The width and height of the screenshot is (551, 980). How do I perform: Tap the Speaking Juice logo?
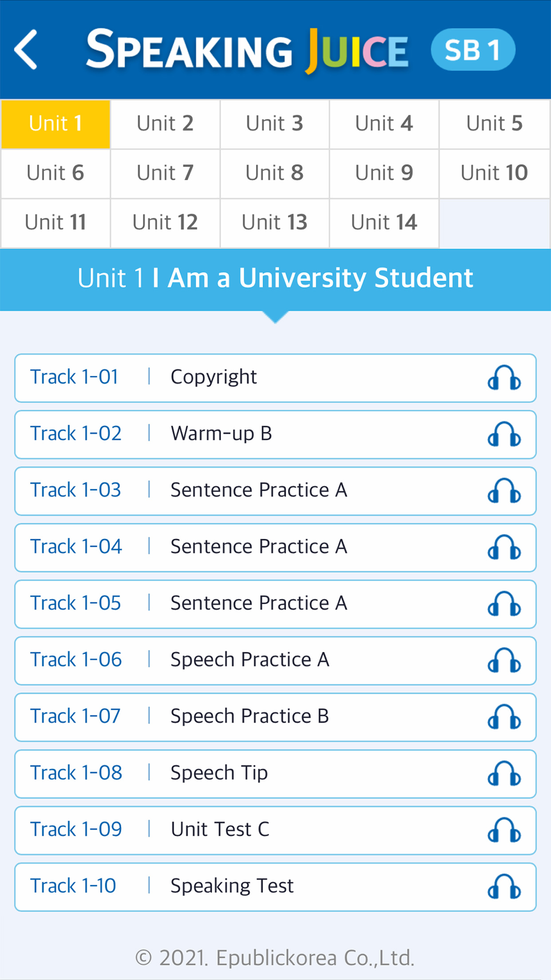point(247,50)
